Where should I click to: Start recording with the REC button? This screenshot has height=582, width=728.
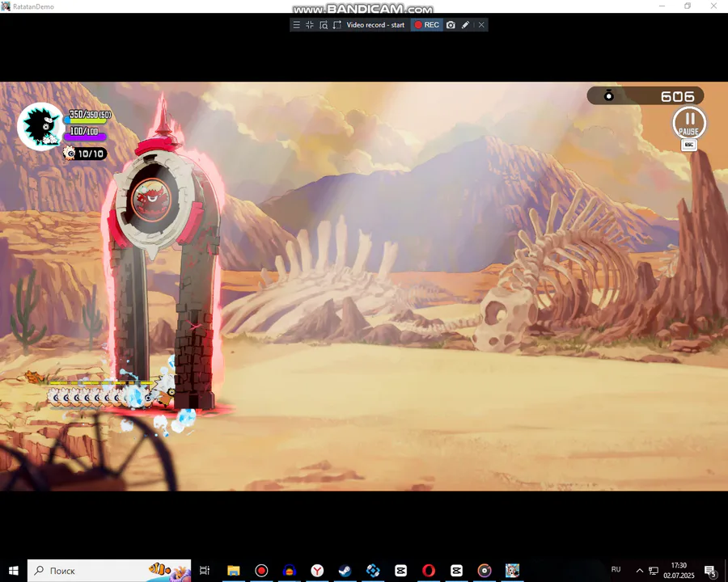coord(426,25)
